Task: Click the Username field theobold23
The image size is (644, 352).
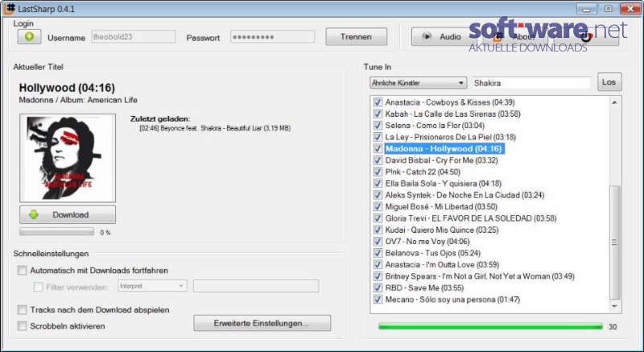Action: point(133,36)
